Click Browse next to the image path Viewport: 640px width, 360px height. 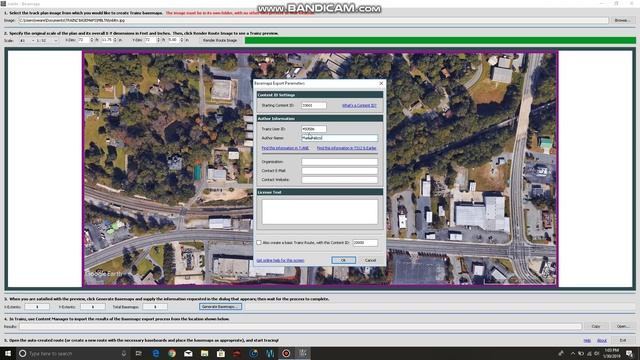click(622, 20)
